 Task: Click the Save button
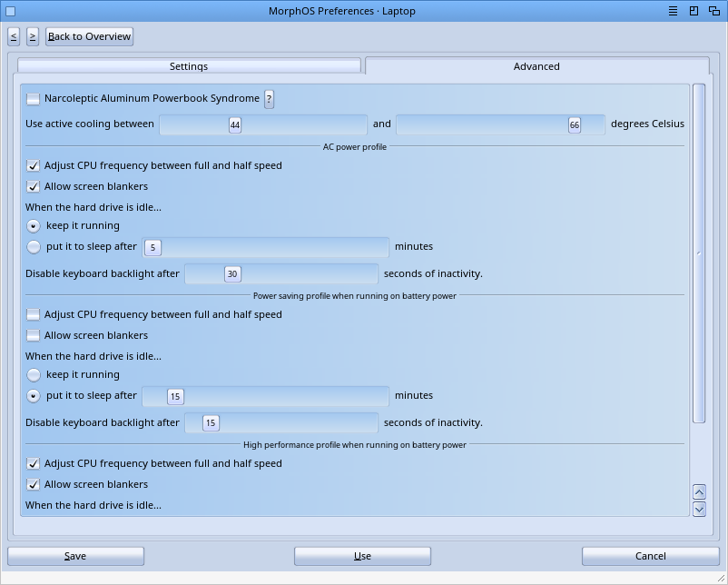point(75,556)
